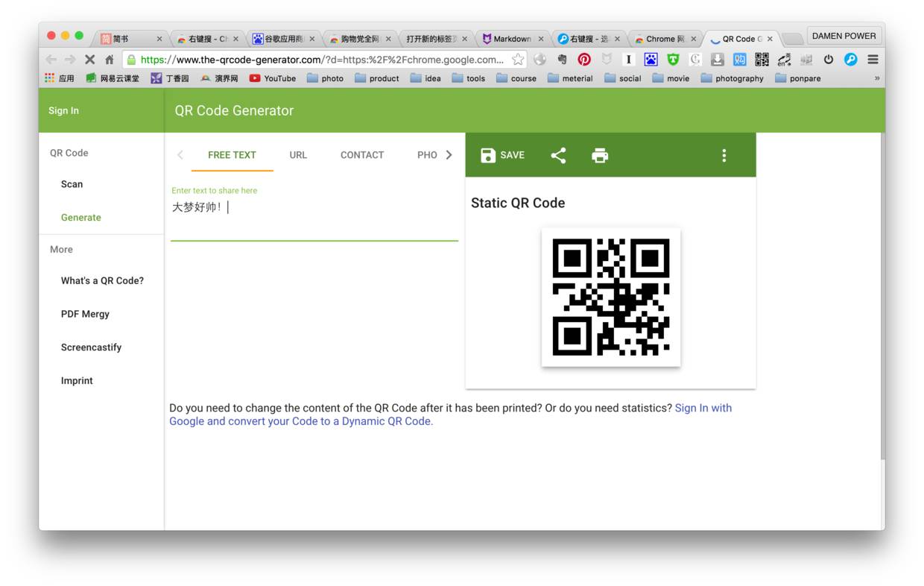Click the address bar URL
The image size is (924, 586).
(322, 60)
